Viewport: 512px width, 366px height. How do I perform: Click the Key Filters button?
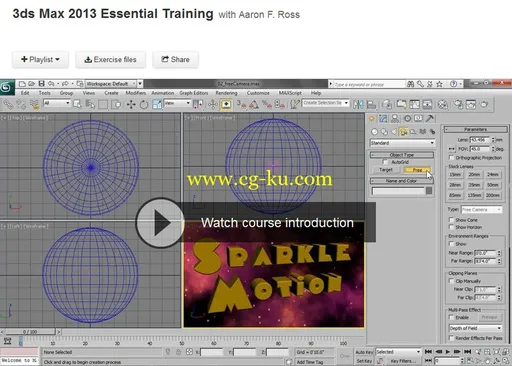click(403, 361)
